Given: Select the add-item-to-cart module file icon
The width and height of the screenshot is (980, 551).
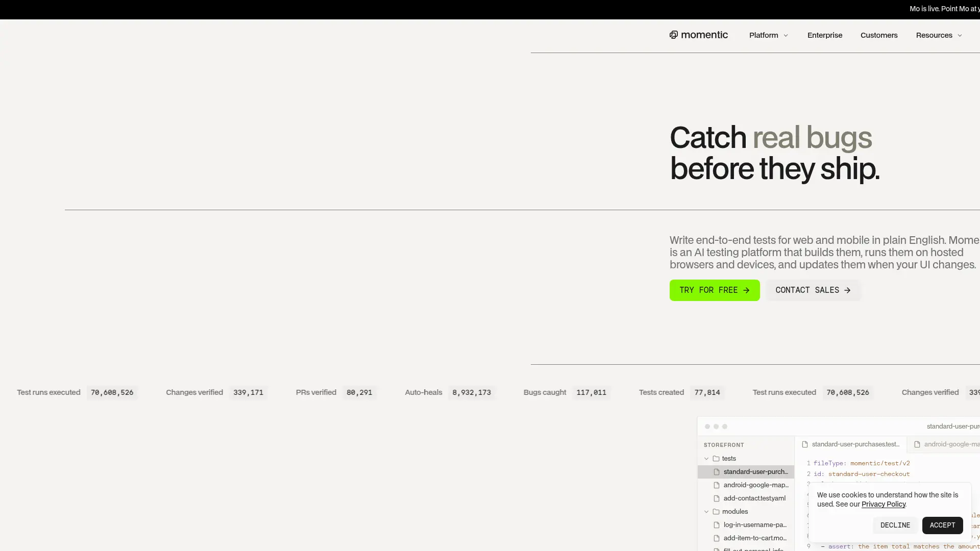Looking at the screenshot, I should [x=717, y=538].
